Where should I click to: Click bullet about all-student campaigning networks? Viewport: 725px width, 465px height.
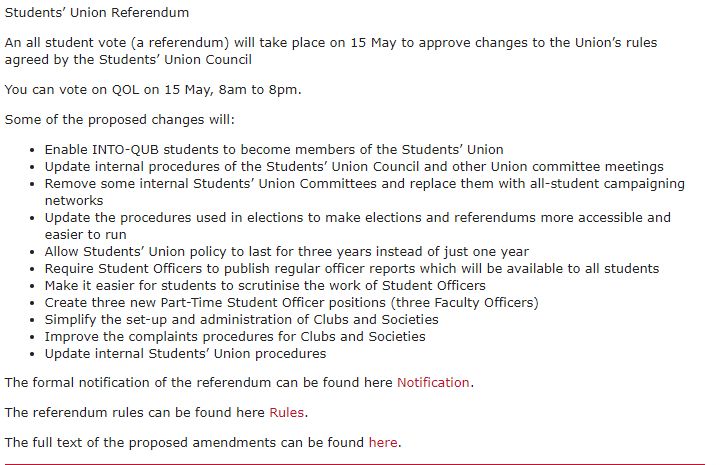coord(364,192)
